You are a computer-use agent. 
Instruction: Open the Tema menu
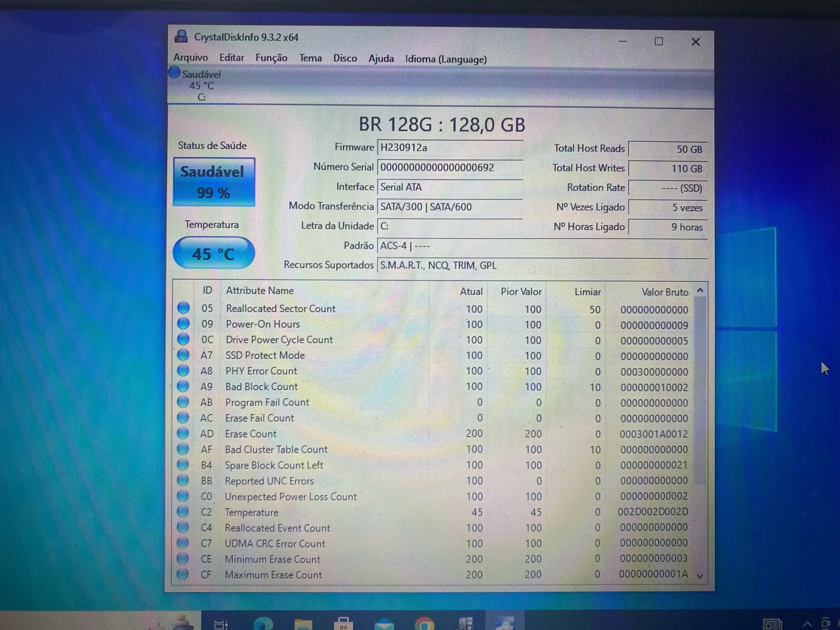coord(310,58)
